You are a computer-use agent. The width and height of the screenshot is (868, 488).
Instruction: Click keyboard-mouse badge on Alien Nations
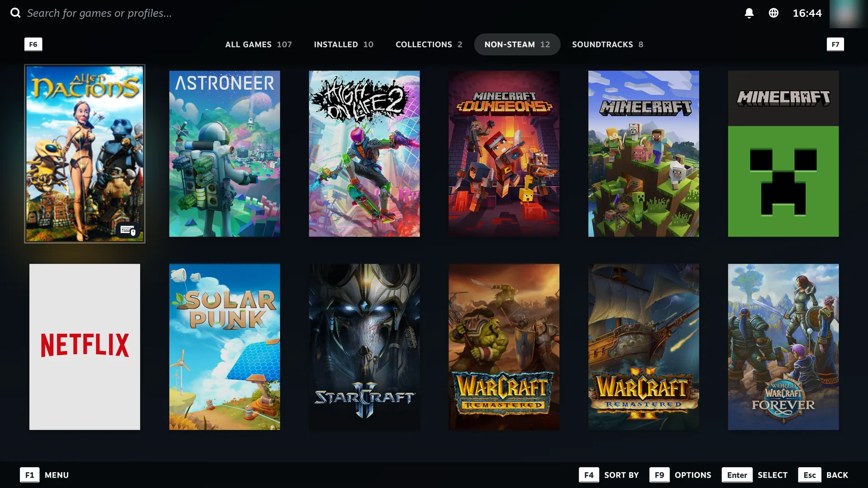coord(128,230)
